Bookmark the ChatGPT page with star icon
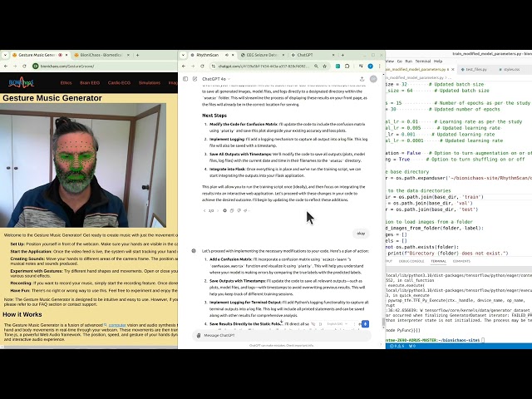 [x=325, y=66]
